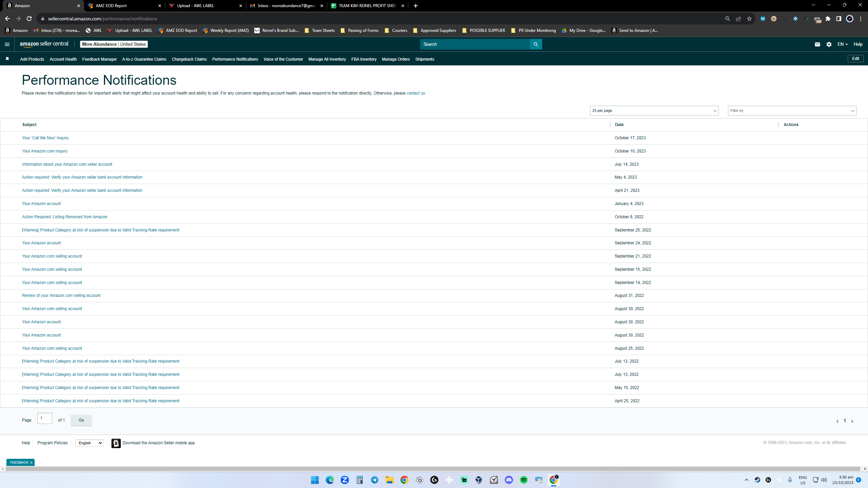Click the contact us link
Viewport: 868px width, 488px height.
416,93
